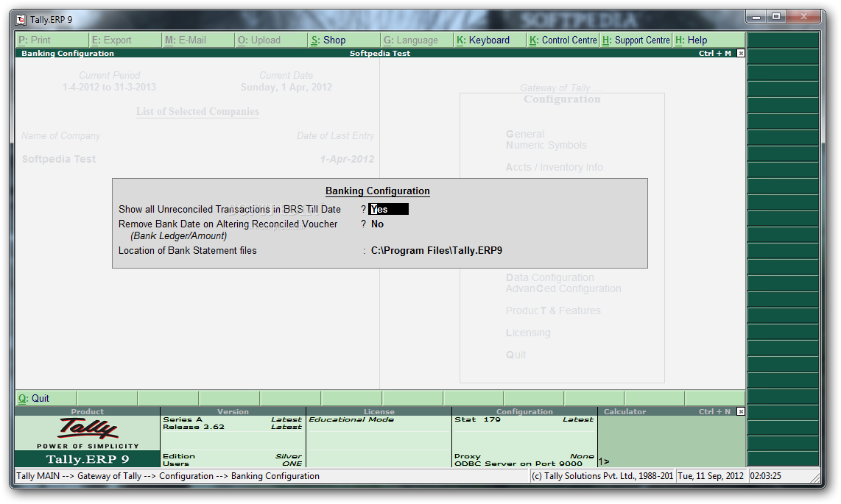Open H: Support Centre
The image size is (841, 504).
(x=636, y=40)
